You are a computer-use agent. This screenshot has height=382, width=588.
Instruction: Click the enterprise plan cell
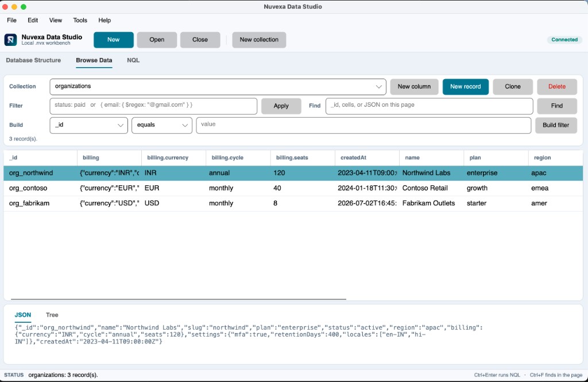click(497, 173)
